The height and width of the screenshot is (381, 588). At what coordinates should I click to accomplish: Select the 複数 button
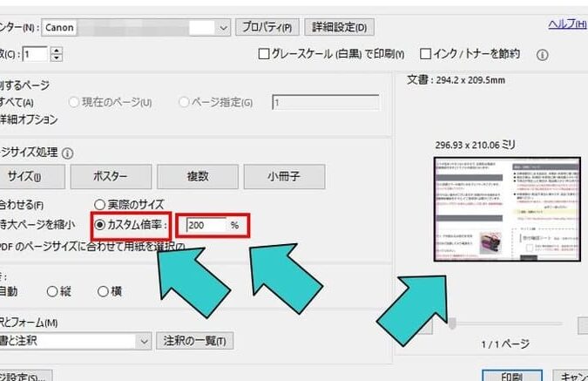[x=198, y=176]
